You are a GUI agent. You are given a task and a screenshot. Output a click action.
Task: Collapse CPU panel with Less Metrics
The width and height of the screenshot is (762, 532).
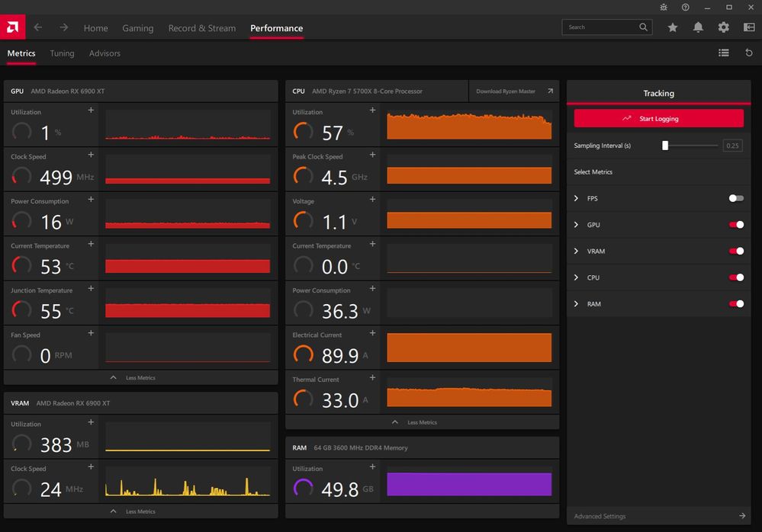[422, 422]
